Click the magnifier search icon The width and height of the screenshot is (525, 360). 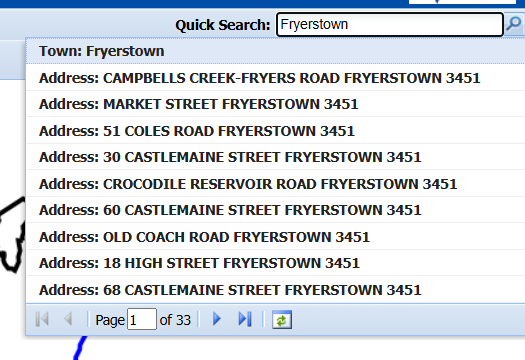point(514,24)
